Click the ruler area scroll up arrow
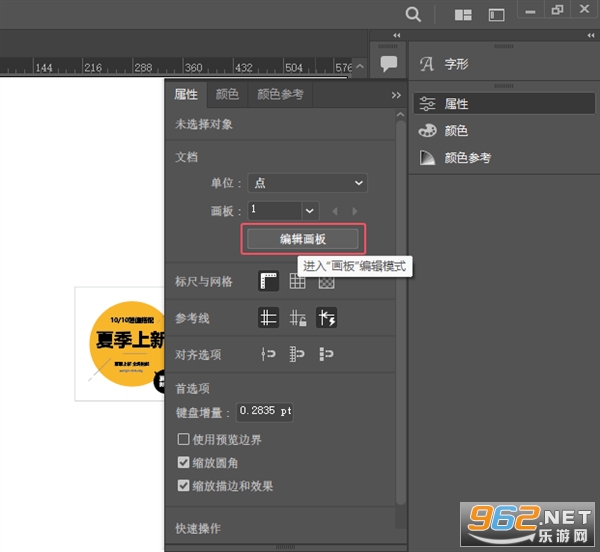The width and height of the screenshot is (600, 552). (360, 66)
